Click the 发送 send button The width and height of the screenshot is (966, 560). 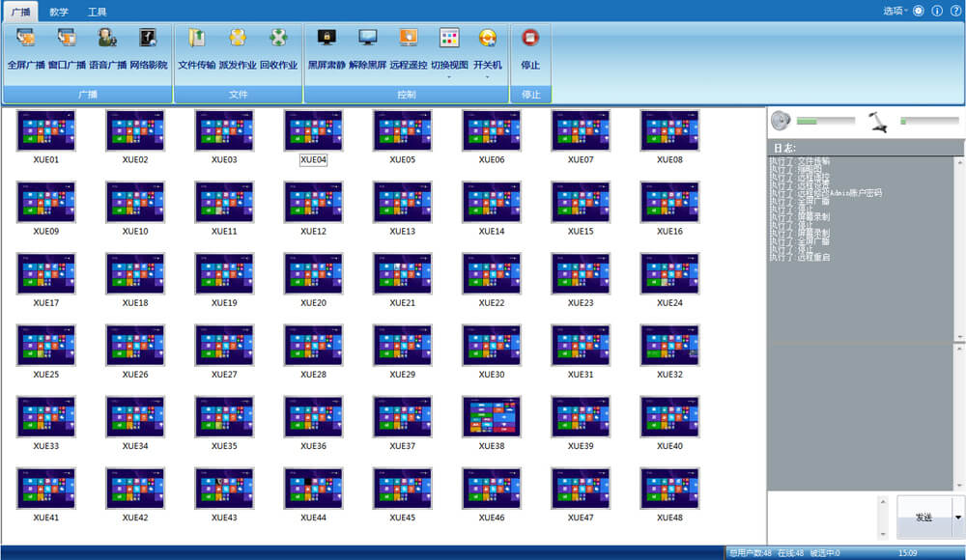pos(924,517)
